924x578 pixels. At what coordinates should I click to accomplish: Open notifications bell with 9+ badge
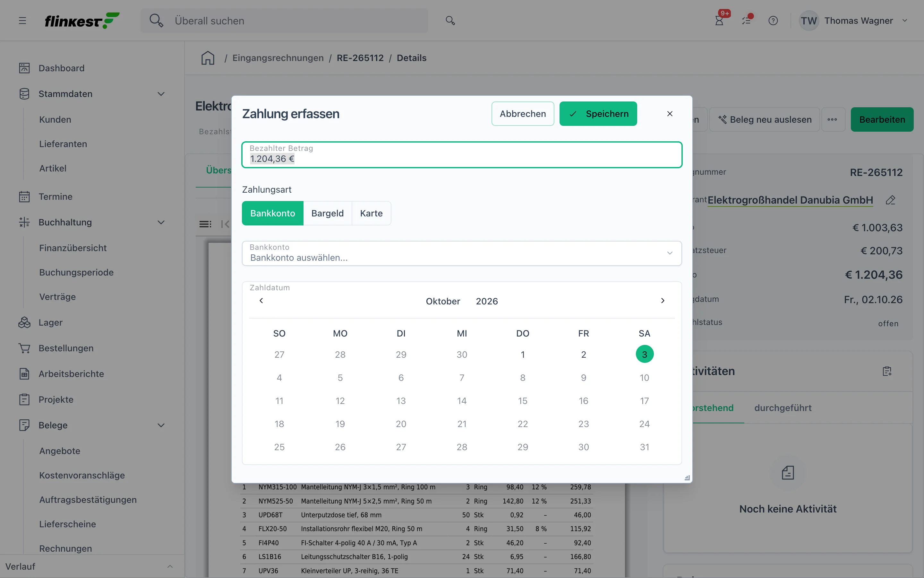coord(719,21)
